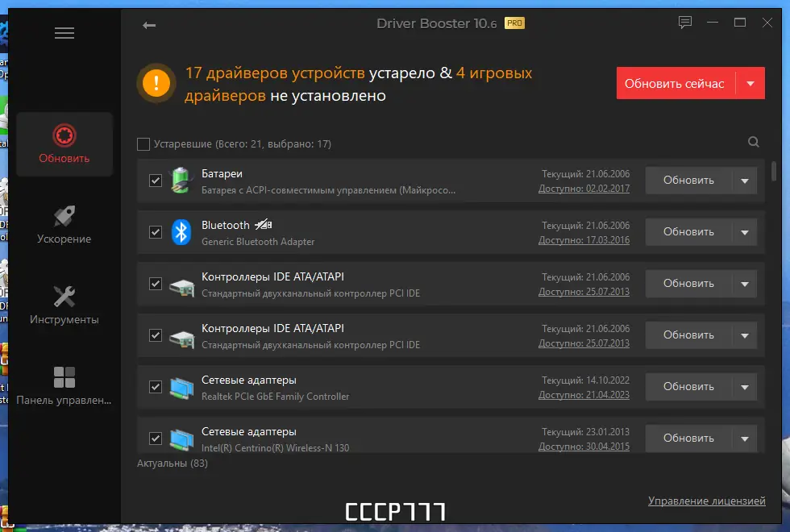Open Панель управления in sidebar
This screenshot has height=532, width=790.
[x=64, y=386]
